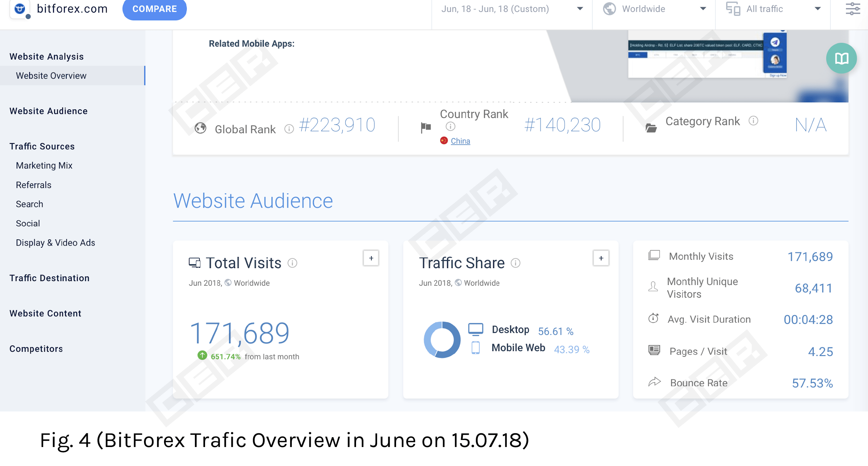
Task: Open Referrals in sidebar
Action: 34,185
